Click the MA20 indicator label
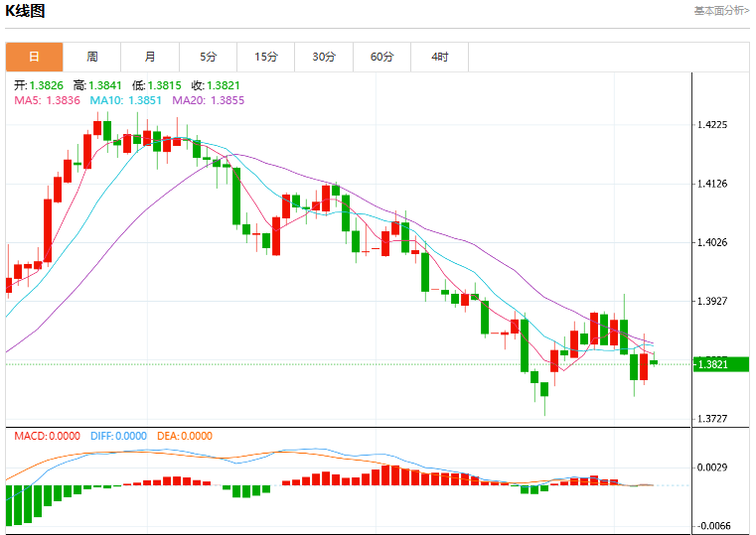Screen dimensions: 756x535 click(209, 100)
